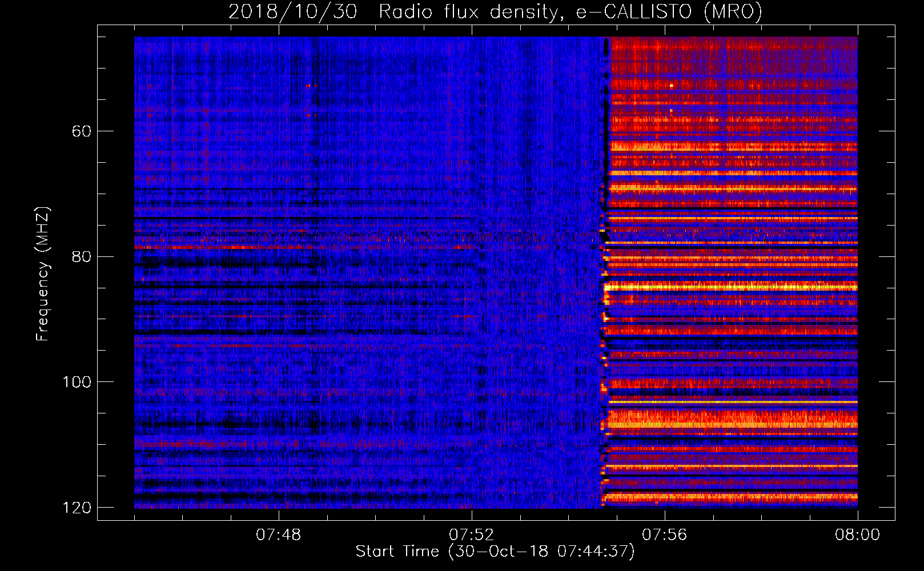The image size is (924, 571).
Task: Click the 120 frequency tick label
Action: click(77, 508)
